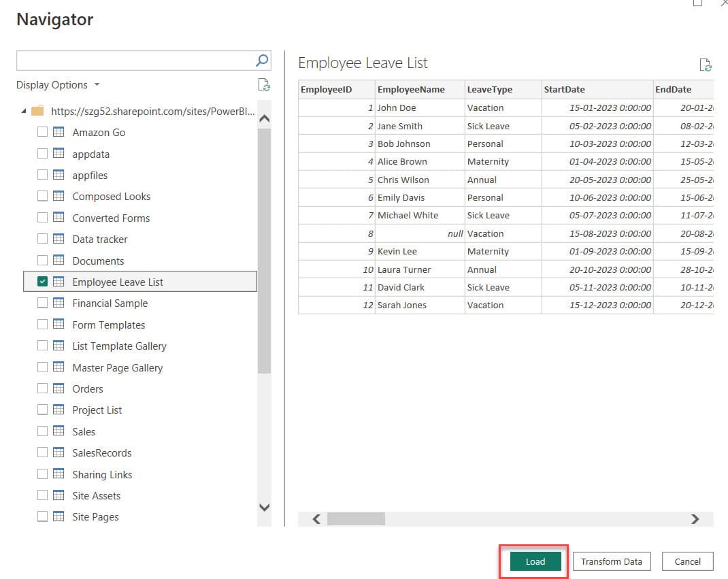Click the Documents table icon
The height and width of the screenshot is (579, 728).
point(59,260)
